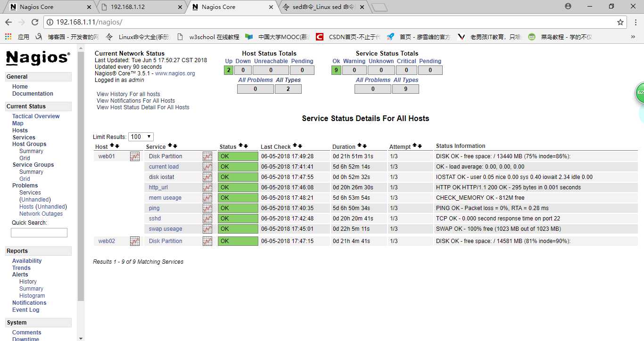Open Service Groups Grid link
The width and height of the screenshot is (644, 341).
[x=25, y=179]
